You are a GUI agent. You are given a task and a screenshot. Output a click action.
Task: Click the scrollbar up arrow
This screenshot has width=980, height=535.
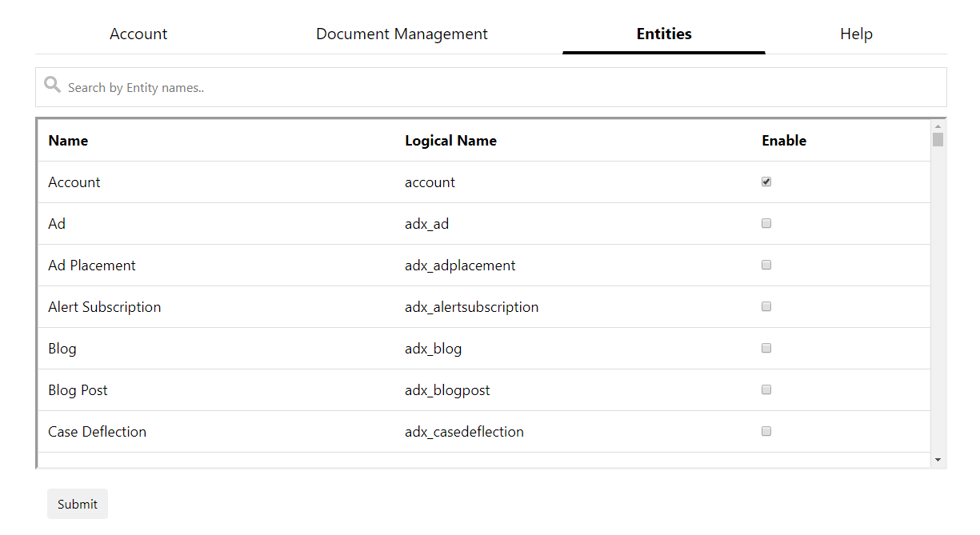pos(937,126)
